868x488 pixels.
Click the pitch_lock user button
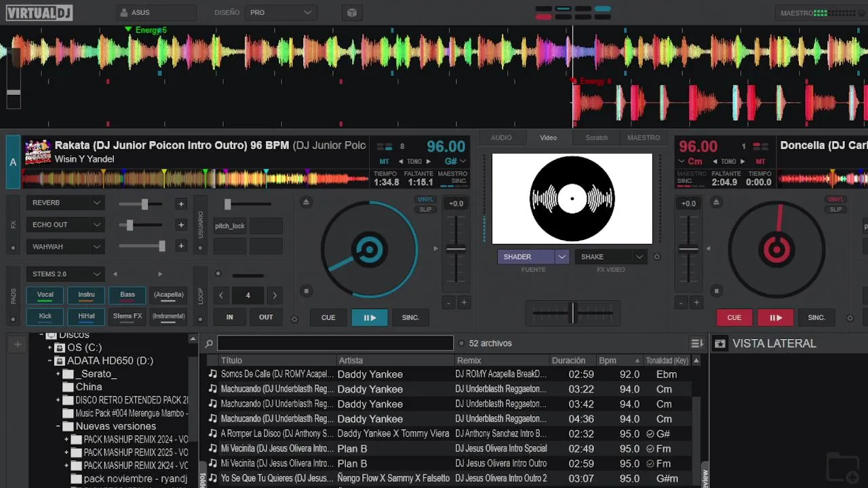[230, 226]
